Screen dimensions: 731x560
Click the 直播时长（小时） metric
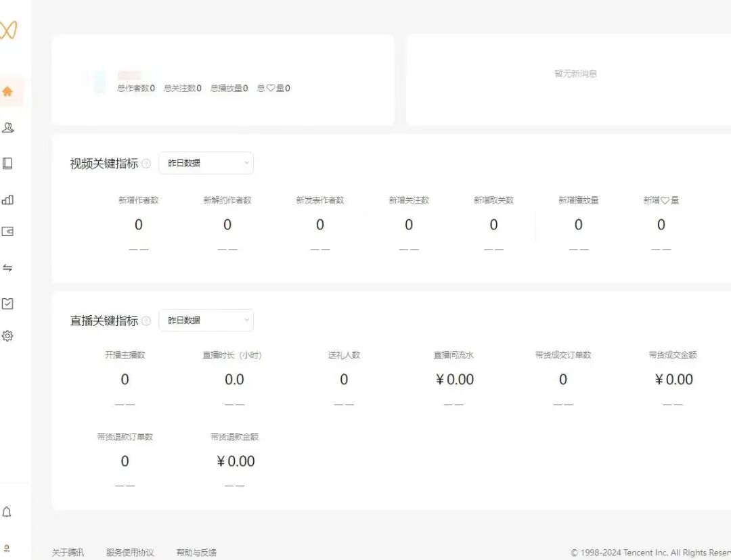tap(234, 379)
